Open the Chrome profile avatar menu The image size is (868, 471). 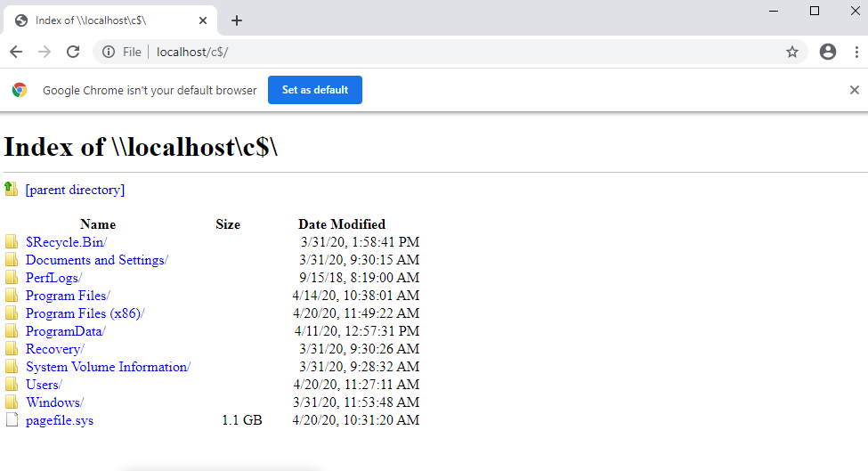tap(828, 52)
